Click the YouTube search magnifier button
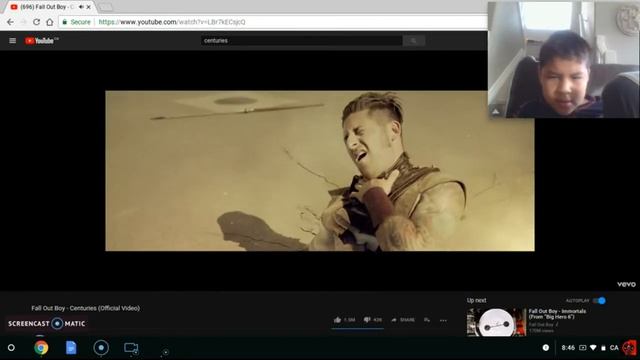Image resolution: width=640 pixels, height=360 pixels. [x=413, y=40]
